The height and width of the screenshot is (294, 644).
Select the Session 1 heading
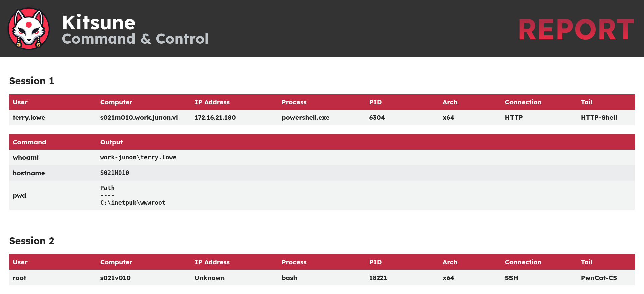click(32, 81)
